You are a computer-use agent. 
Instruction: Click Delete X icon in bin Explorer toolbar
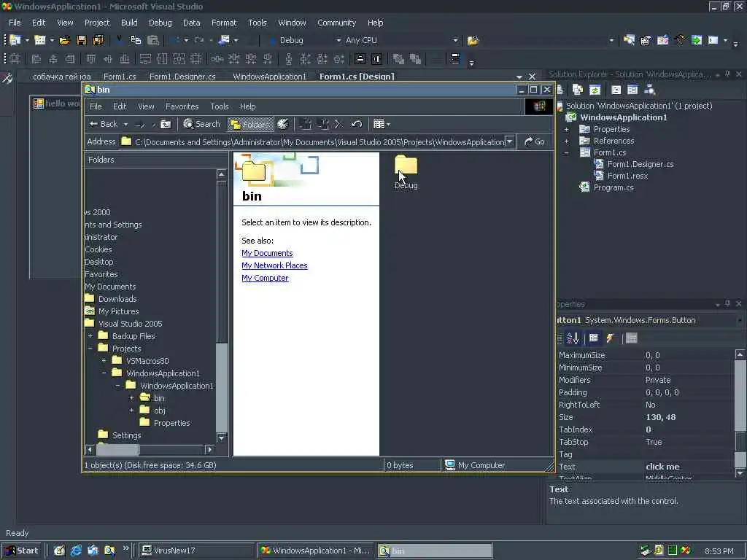pyautogui.click(x=338, y=124)
